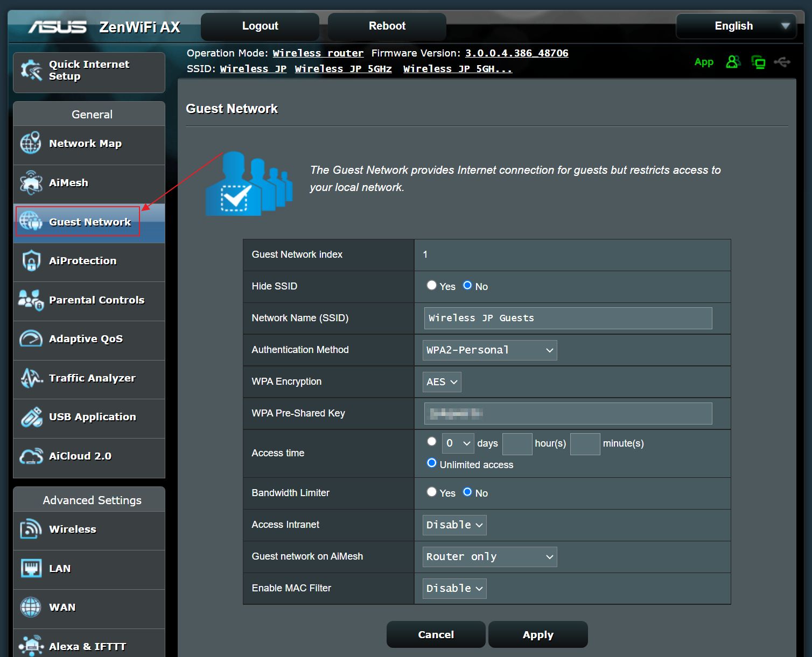The image size is (812, 657).
Task: Click the USB status icon in header
Action: (782, 62)
